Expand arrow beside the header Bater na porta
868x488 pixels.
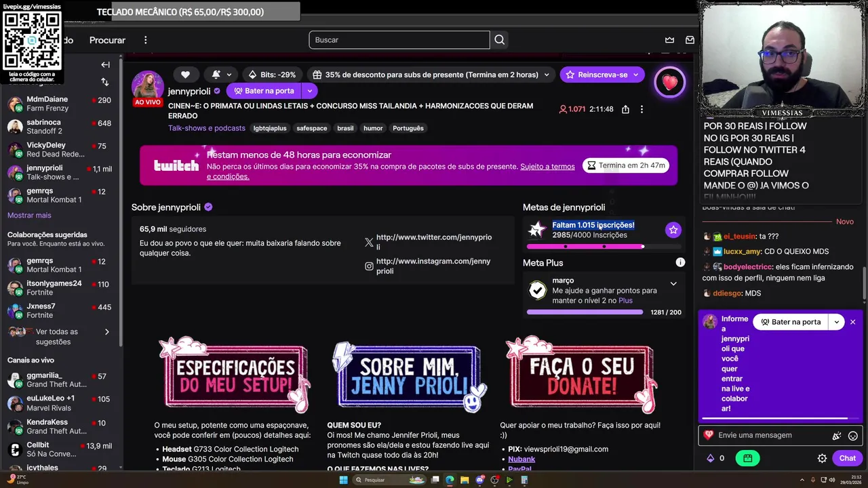pos(309,91)
